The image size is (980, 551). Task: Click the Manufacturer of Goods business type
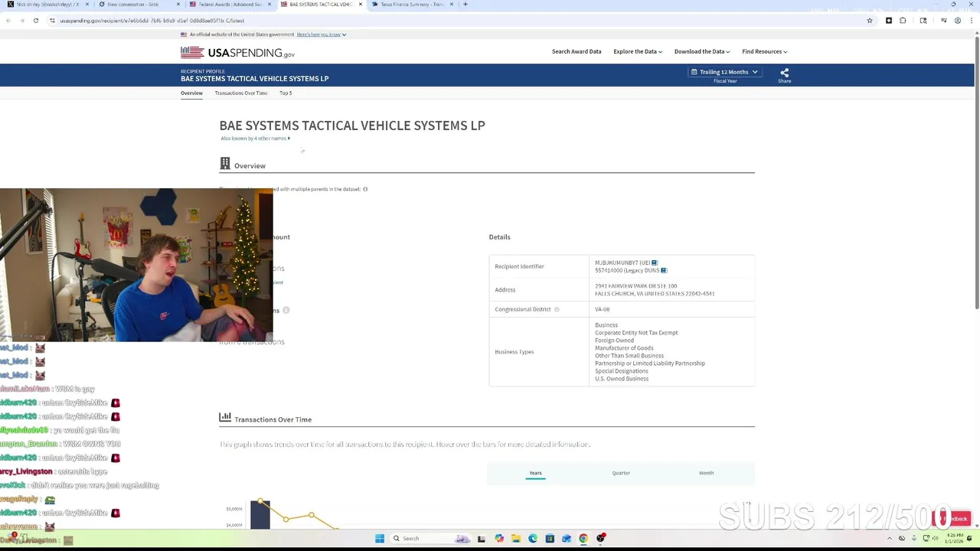click(x=624, y=348)
